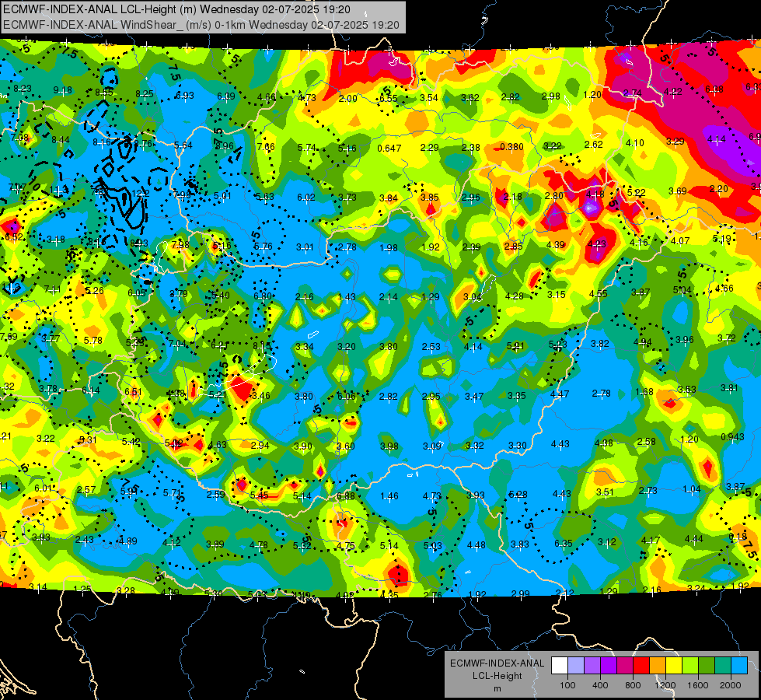Click the lime green legend swatch
This screenshot has height=700, width=761.
690,666
